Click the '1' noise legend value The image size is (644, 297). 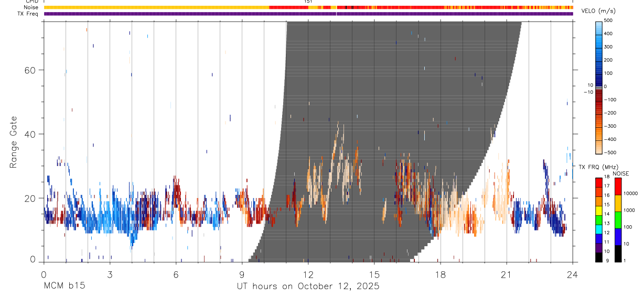click(626, 260)
